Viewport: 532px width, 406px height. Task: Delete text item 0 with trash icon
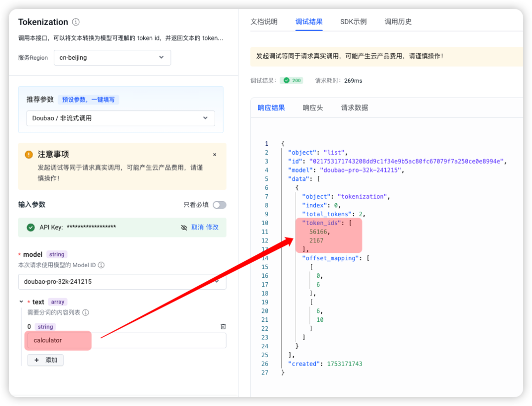[x=223, y=327]
